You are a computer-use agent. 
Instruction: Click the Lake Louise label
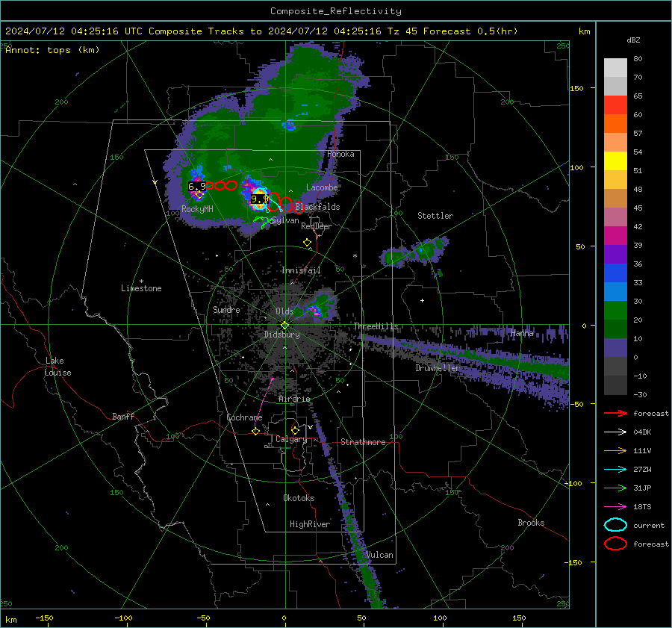coord(57,367)
